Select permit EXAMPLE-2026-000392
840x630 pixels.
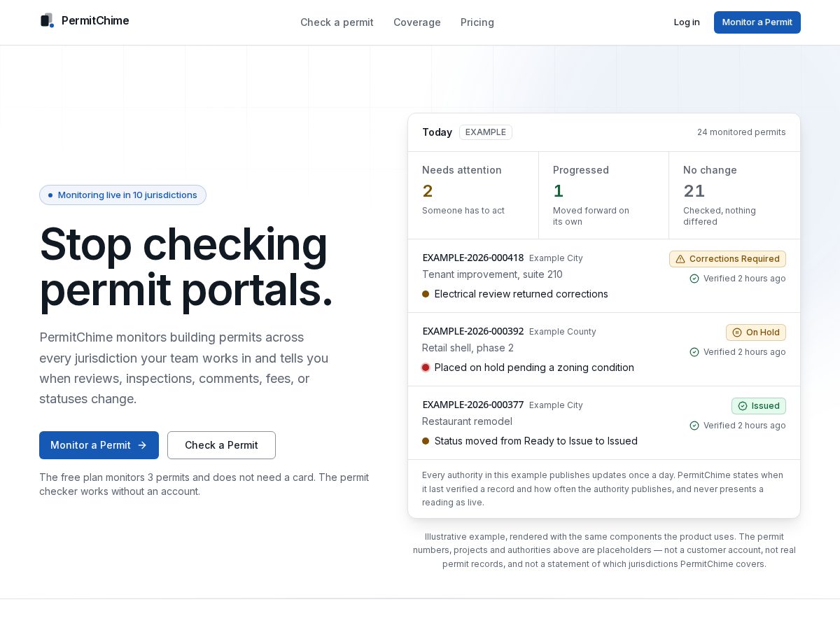point(473,331)
